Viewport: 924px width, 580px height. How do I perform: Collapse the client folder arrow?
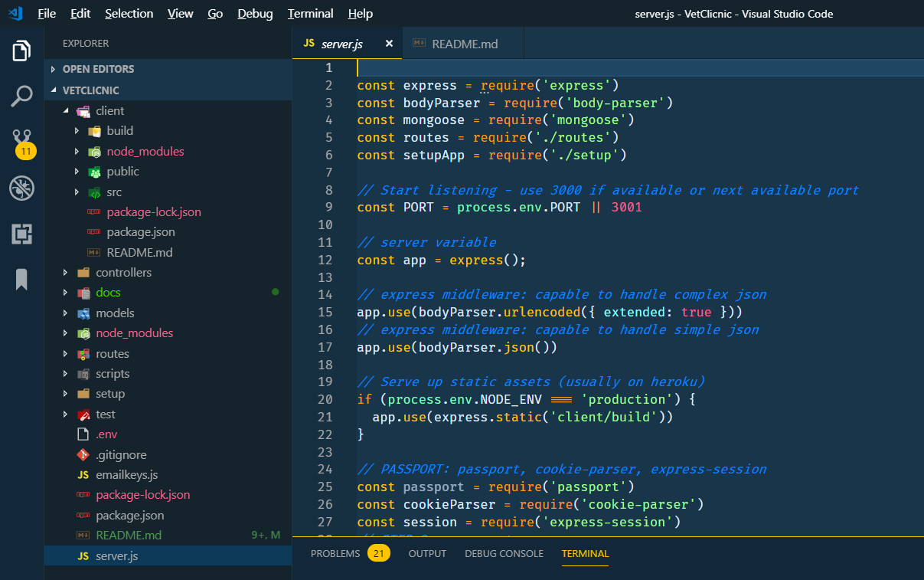click(65, 111)
